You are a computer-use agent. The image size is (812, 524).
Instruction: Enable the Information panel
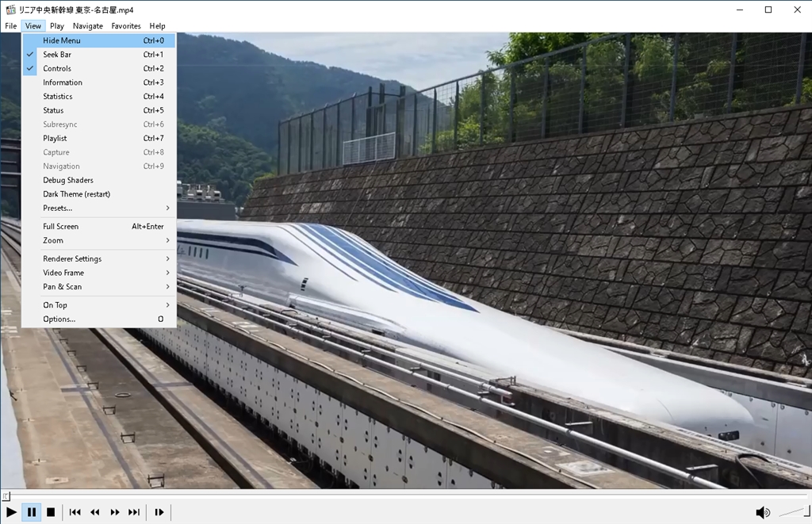click(99, 82)
